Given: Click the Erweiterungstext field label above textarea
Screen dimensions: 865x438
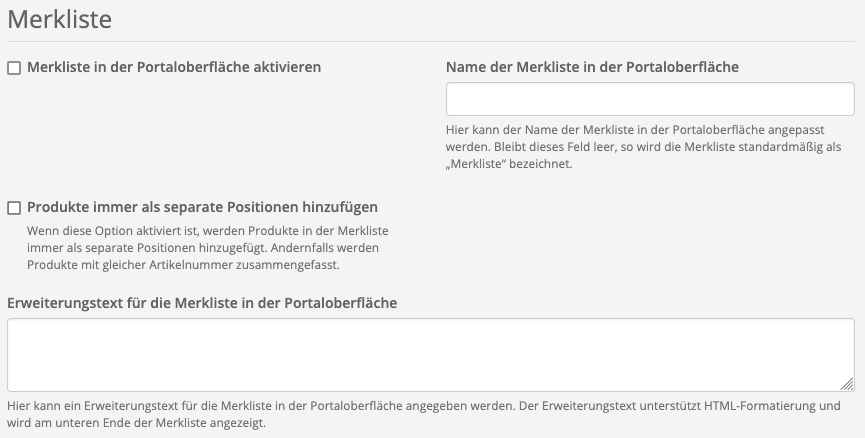Looking at the screenshot, I should coord(202,302).
